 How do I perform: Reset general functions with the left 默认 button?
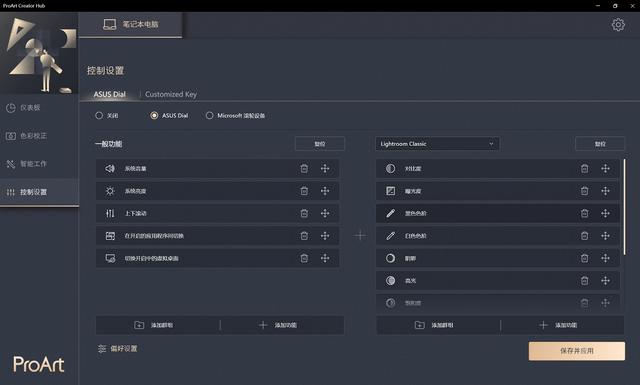320,144
